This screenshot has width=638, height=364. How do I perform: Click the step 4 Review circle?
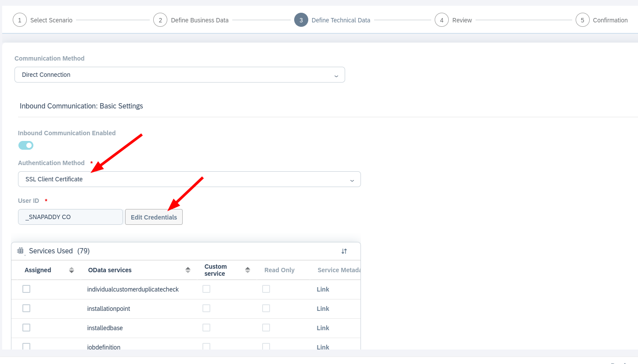tap(442, 20)
